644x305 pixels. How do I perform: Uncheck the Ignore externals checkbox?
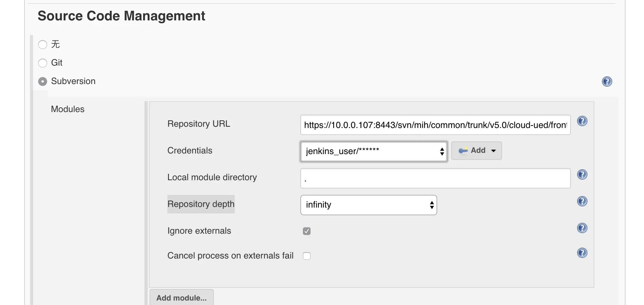click(307, 231)
